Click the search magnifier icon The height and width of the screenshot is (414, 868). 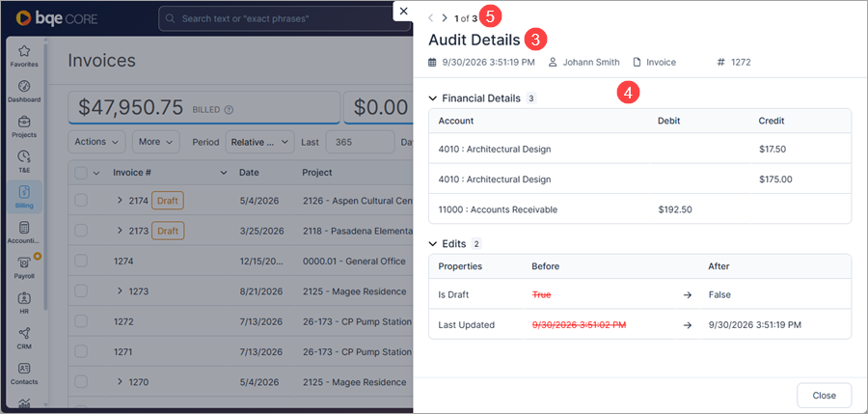point(171,19)
